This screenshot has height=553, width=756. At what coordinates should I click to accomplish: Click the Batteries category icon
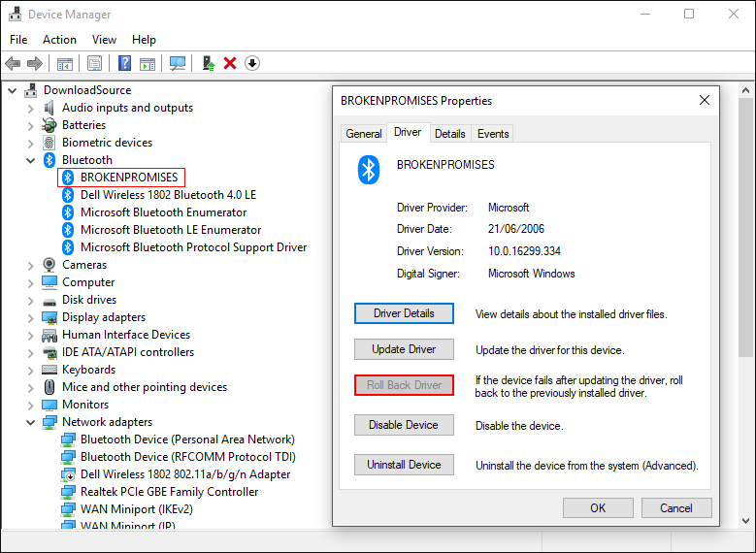point(49,125)
